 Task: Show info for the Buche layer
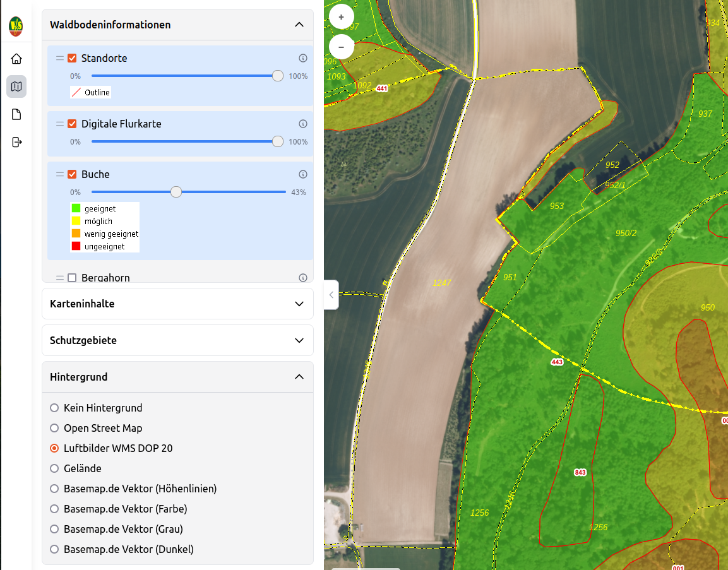[x=303, y=174]
